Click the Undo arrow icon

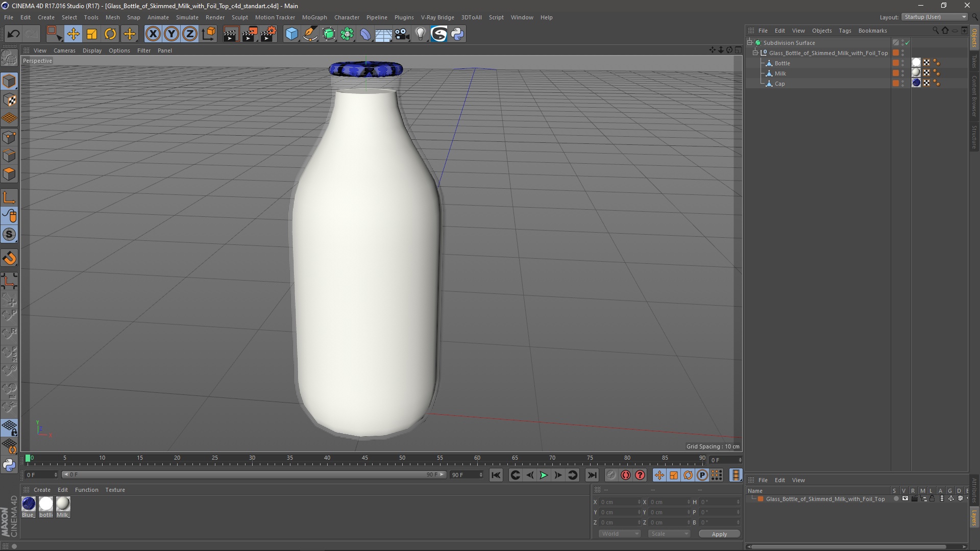[x=13, y=34]
